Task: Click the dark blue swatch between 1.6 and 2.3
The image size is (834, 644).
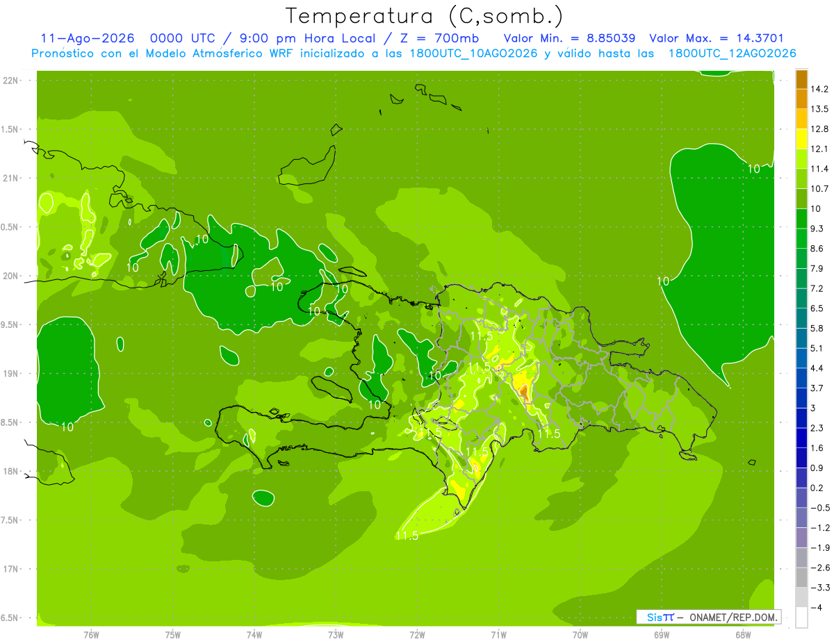Action: pos(801,438)
